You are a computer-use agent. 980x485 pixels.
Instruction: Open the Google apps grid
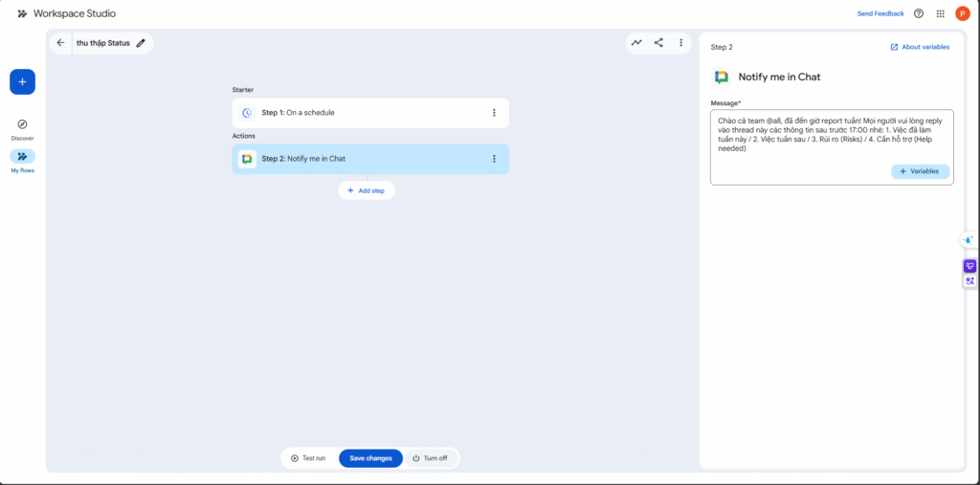click(940, 13)
